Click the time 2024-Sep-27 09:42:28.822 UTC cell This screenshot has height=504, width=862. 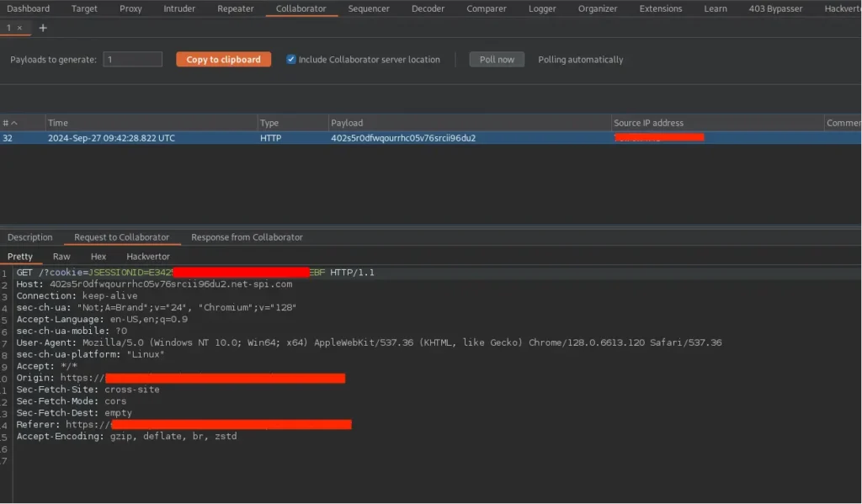111,138
